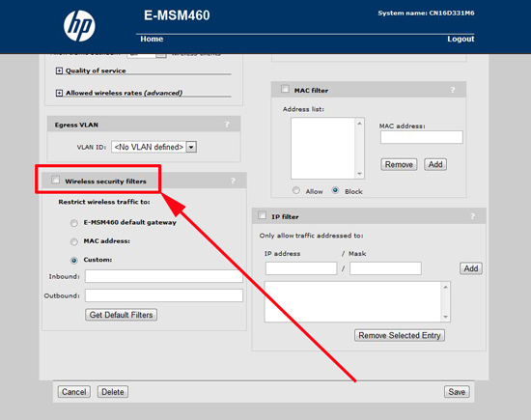Choose Block for MAC filter
The height and width of the screenshot is (420, 531).
(x=335, y=190)
